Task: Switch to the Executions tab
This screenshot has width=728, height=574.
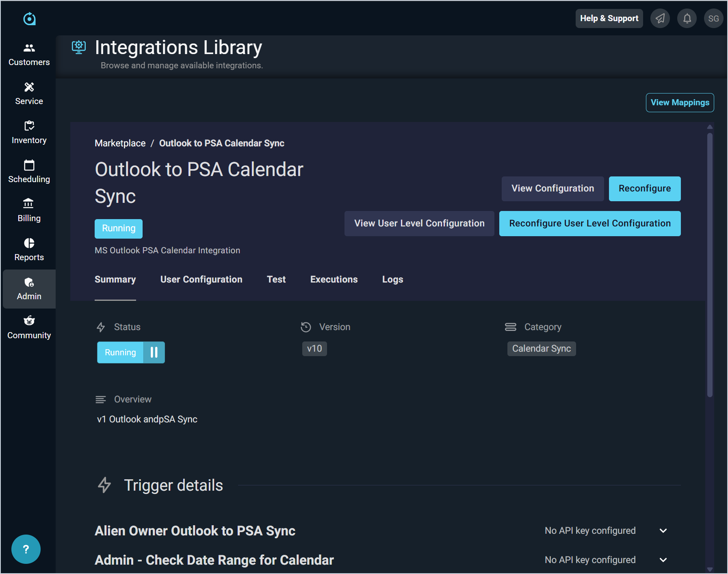Action: click(334, 280)
